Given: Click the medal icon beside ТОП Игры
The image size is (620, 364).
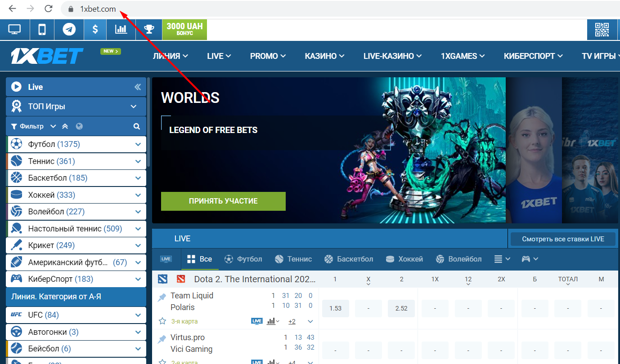Looking at the screenshot, I should pyautogui.click(x=17, y=106).
